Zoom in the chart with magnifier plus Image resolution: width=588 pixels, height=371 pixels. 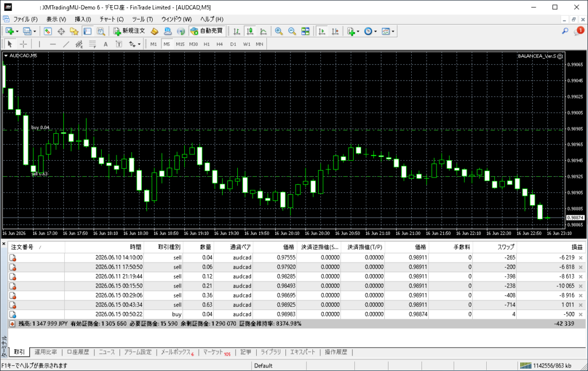278,31
